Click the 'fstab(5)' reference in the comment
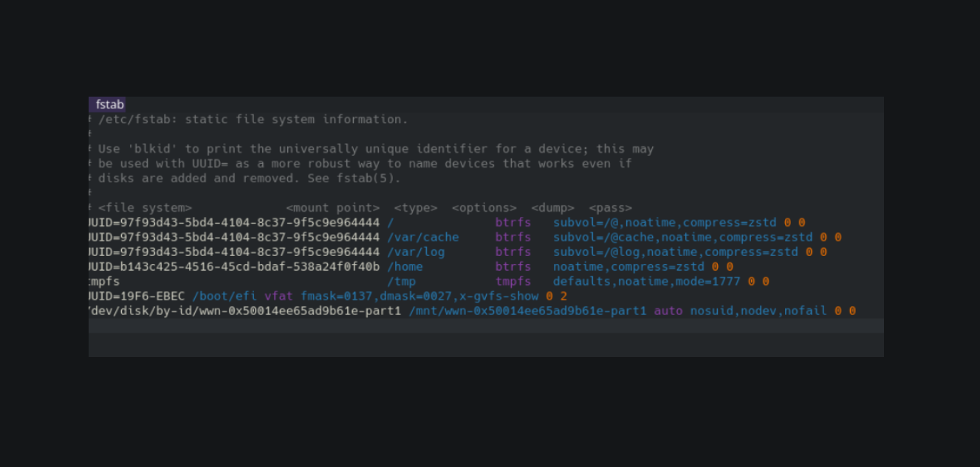Screen dimensions: 980x467 tap(374, 179)
